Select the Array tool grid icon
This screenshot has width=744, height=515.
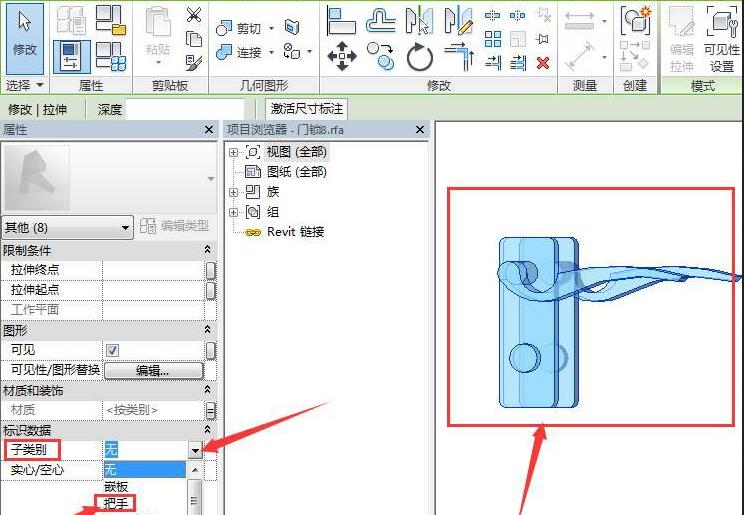tap(493, 39)
